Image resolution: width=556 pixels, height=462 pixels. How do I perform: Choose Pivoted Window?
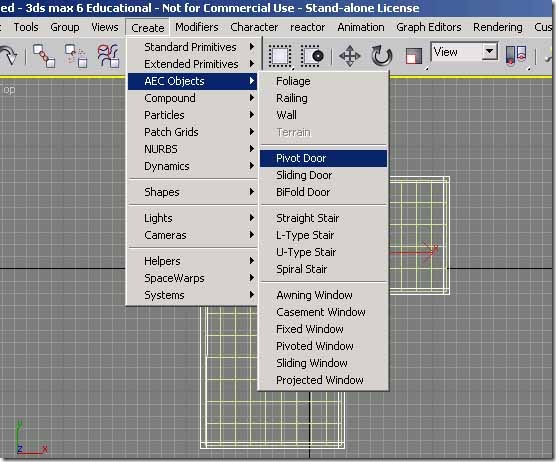323,346
